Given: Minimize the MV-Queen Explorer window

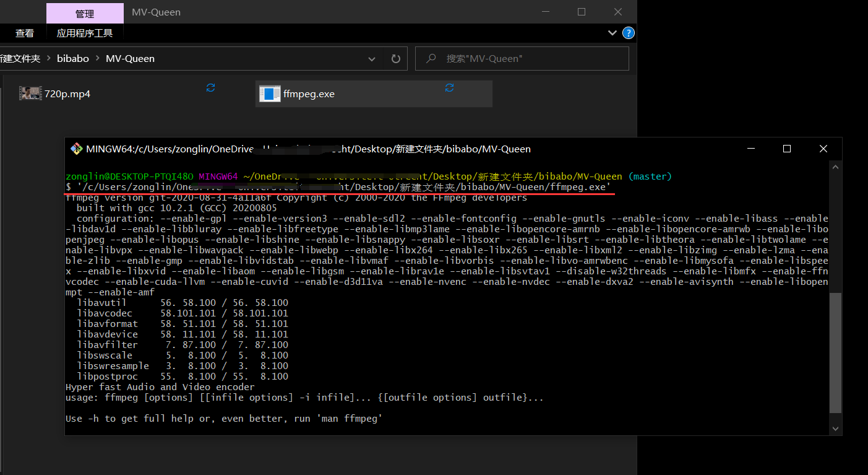Looking at the screenshot, I should pyautogui.click(x=545, y=12).
